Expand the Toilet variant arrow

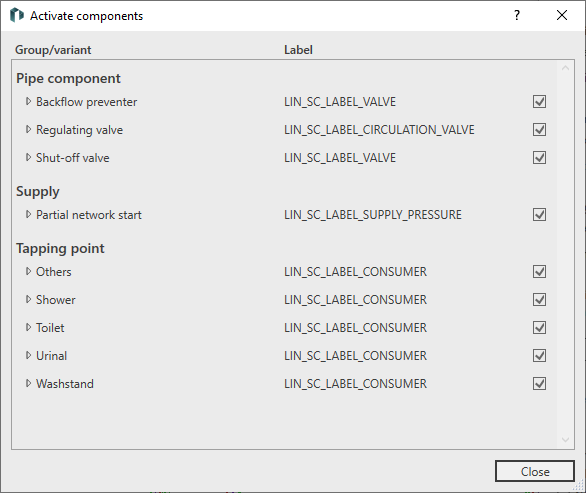[x=28, y=327]
